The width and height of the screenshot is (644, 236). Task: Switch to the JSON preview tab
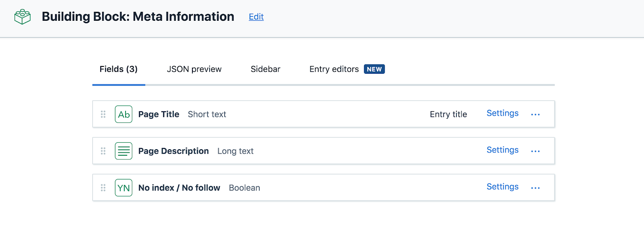194,69
